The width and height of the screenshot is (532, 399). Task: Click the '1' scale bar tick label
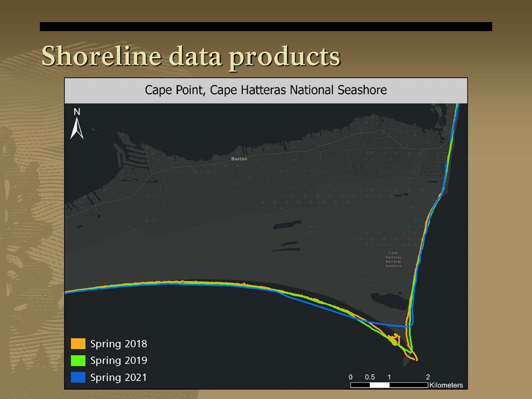(x=389, y=377)
